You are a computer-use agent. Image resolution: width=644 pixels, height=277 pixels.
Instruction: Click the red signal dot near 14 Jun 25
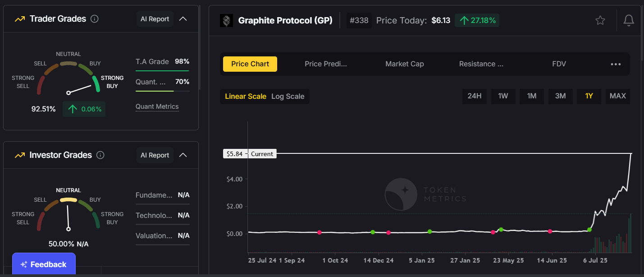point(550,231)
